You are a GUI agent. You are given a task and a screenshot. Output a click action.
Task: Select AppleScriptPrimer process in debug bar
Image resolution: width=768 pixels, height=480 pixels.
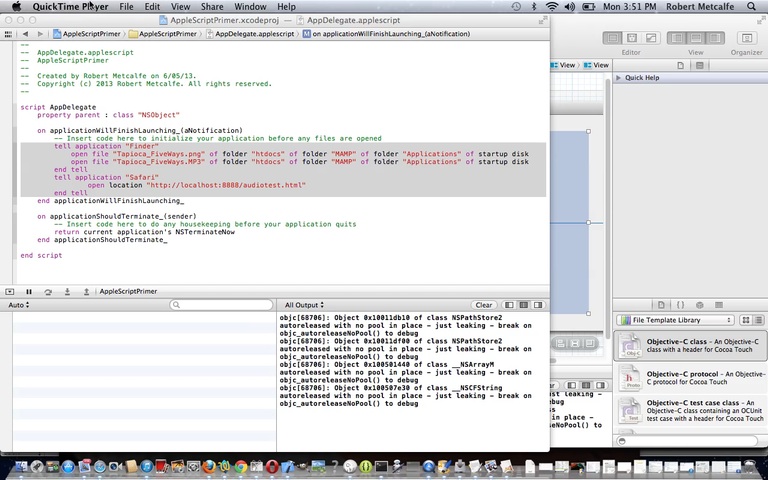click(x=128, y=291)
